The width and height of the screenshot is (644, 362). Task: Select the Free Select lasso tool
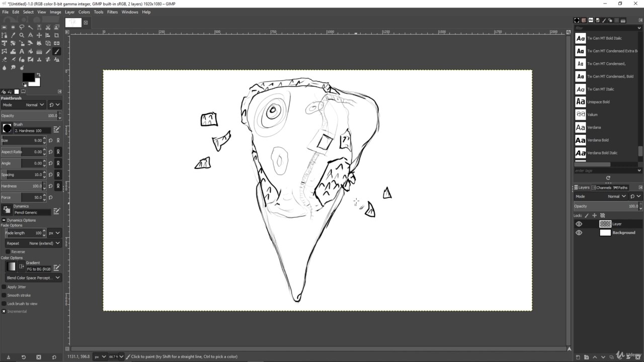[x=22, y=27]
